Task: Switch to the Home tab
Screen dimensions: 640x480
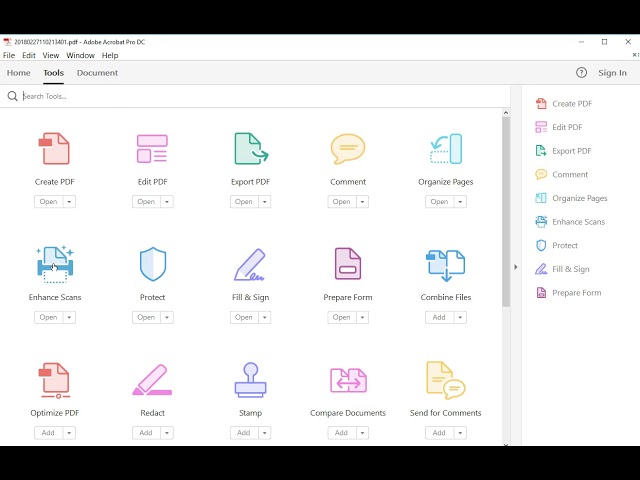Action: [18, 73]
